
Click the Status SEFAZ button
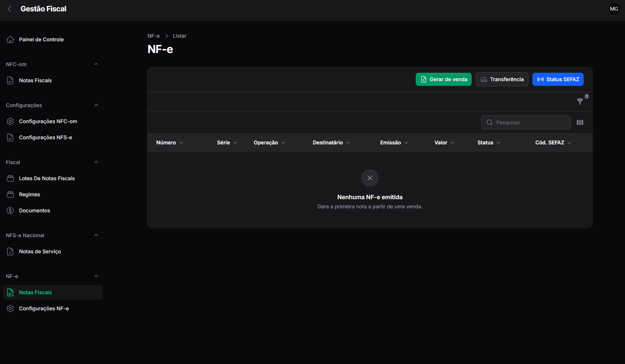point(558,79)
